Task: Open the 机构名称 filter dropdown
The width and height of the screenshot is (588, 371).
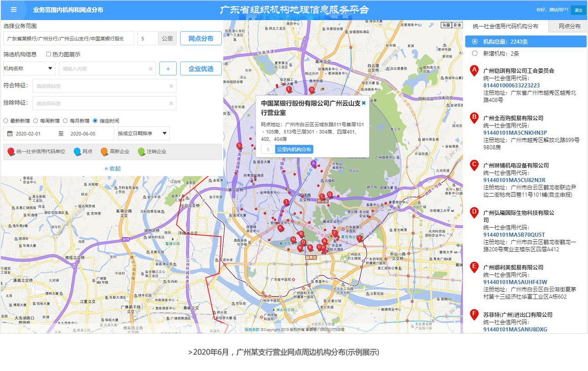Action: (29, 69)
